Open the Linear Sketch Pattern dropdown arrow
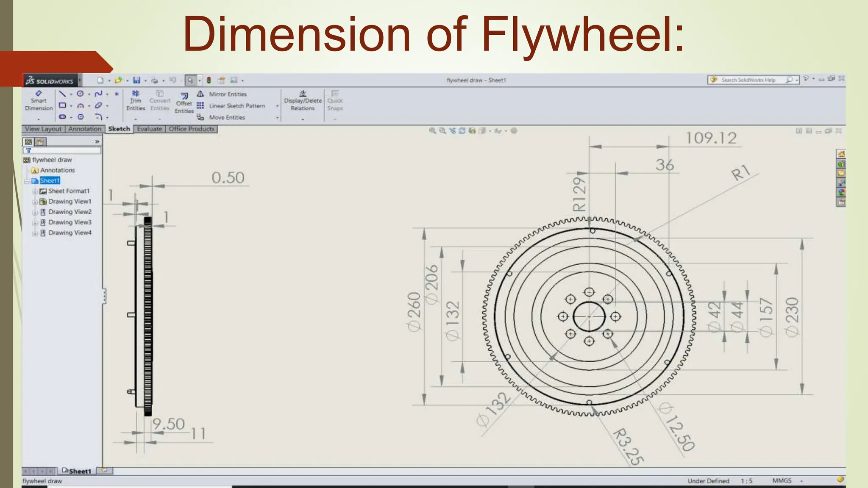 point(277,106)
